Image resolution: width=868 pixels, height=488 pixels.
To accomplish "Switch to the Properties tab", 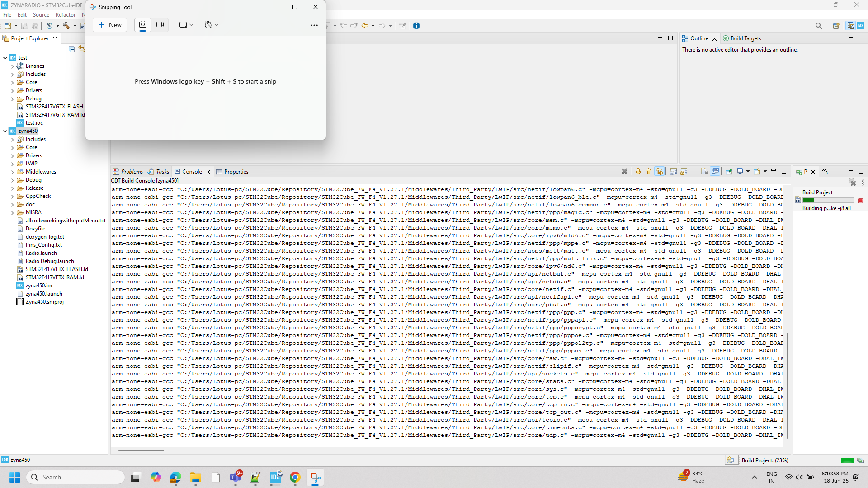I will [236, 171].
